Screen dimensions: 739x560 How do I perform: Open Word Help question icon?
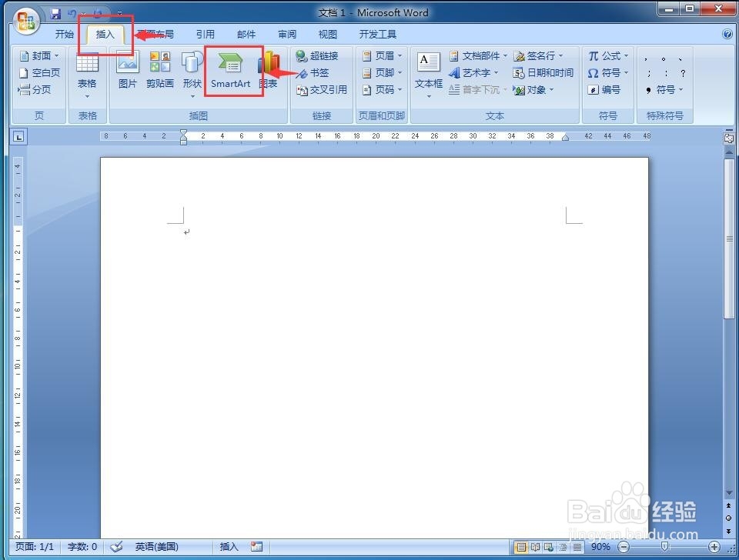727,33
